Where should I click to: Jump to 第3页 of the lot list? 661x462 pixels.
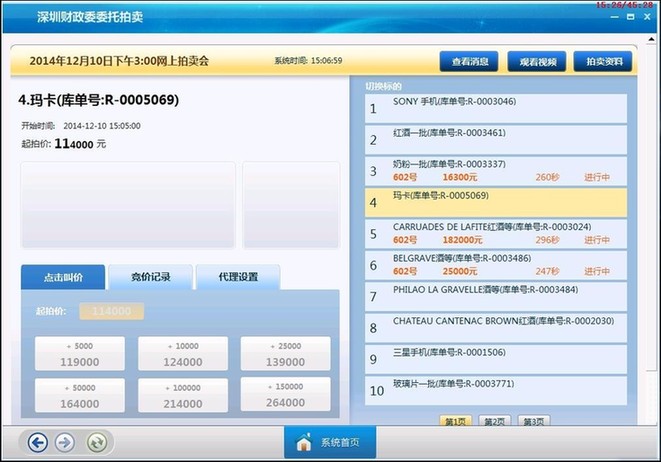(x=533, y=422)
